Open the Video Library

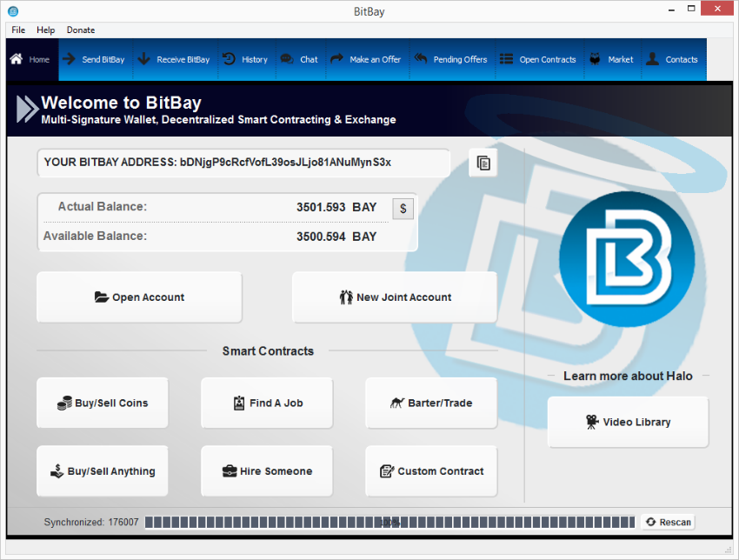click(628, 422)
